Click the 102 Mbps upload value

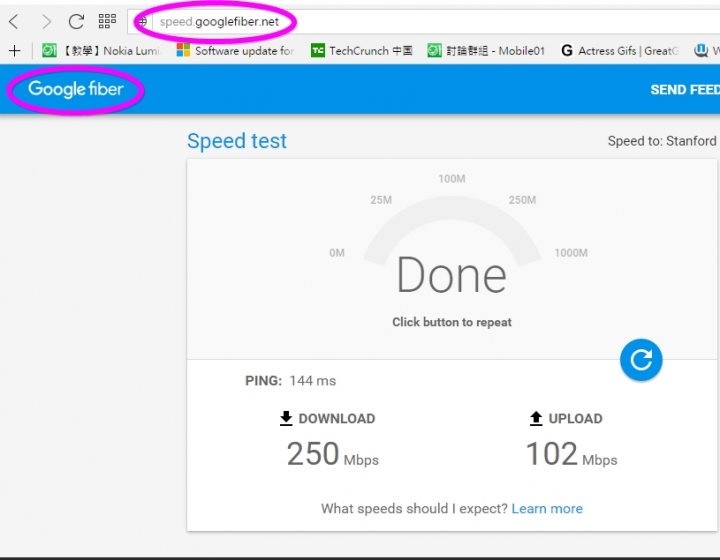pyautogui.click(x=571, y=454)
